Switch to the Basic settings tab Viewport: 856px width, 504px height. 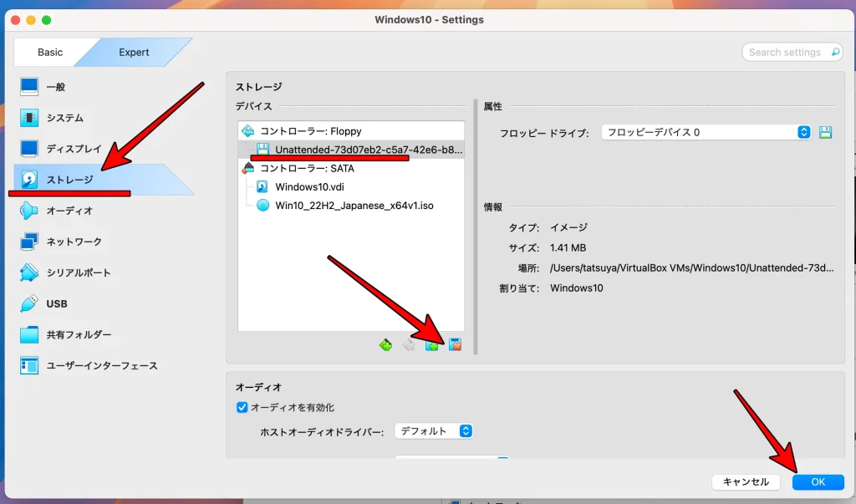[x=50, y=52]
